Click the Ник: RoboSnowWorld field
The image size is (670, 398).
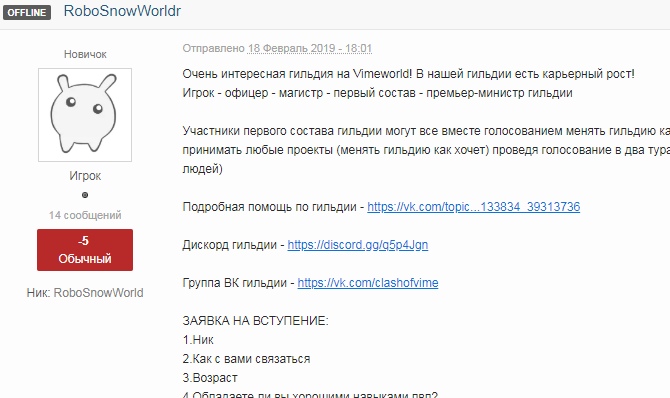pos(85,293)
